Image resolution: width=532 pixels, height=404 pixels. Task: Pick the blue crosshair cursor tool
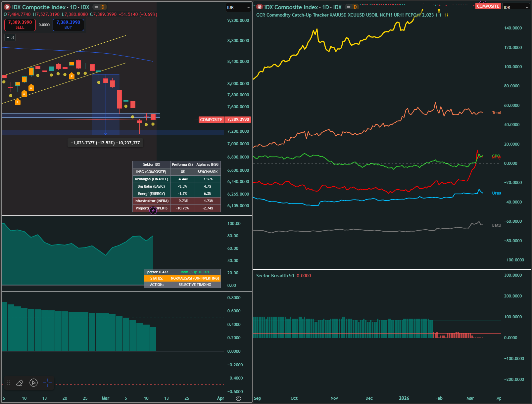click(x=47, y=383)
